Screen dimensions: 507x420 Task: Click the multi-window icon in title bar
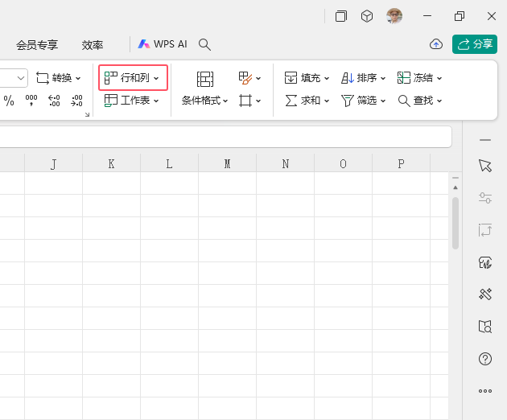pyautogui.click(x=340, y=16)
